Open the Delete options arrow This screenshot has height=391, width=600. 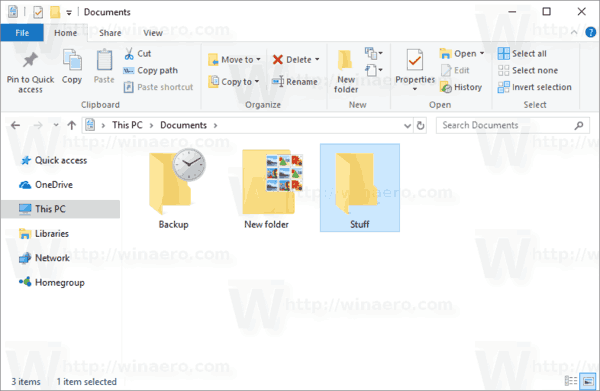pyautogui.click(x=317, y=60)
